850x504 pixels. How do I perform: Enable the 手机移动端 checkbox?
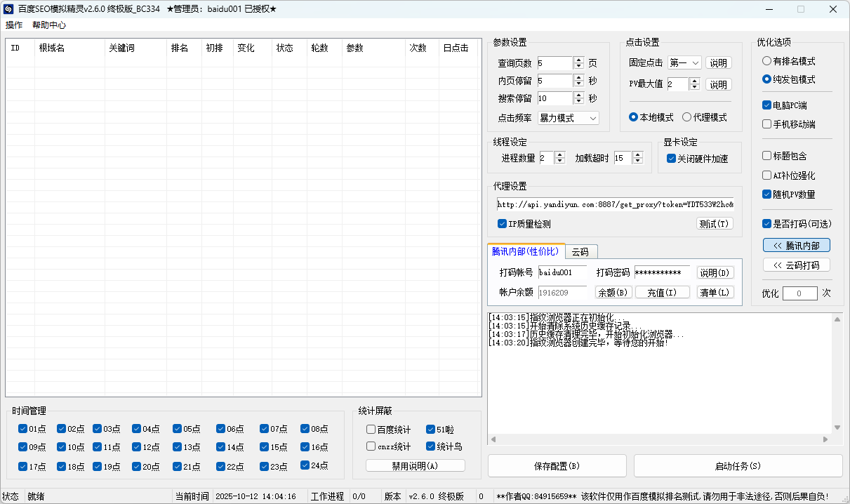pyautogui.click(x=767, y=124)
